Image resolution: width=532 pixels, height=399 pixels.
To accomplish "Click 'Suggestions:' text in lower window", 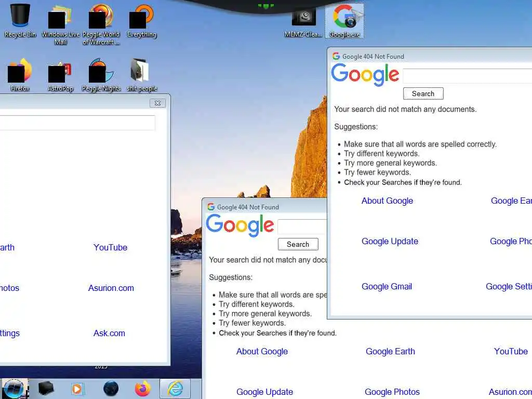I will pyautogui.click(x=231, y=277).
